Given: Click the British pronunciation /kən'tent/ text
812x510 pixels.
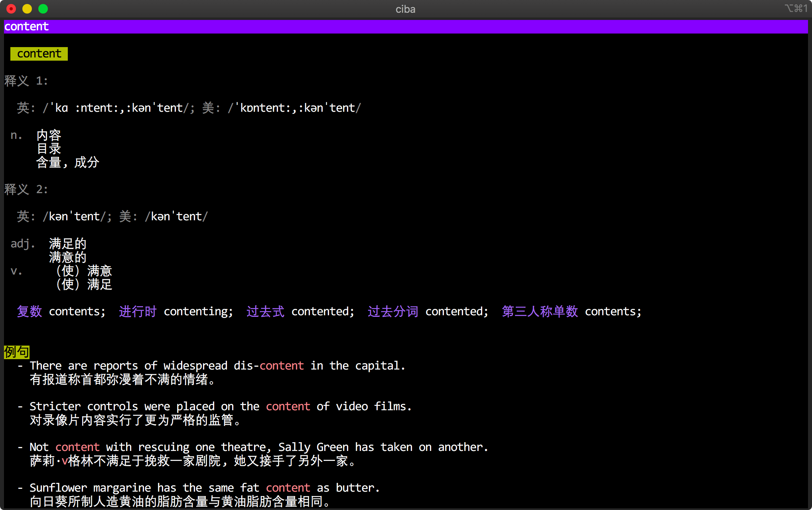Looking at the screenshot, I should point(74,217).
